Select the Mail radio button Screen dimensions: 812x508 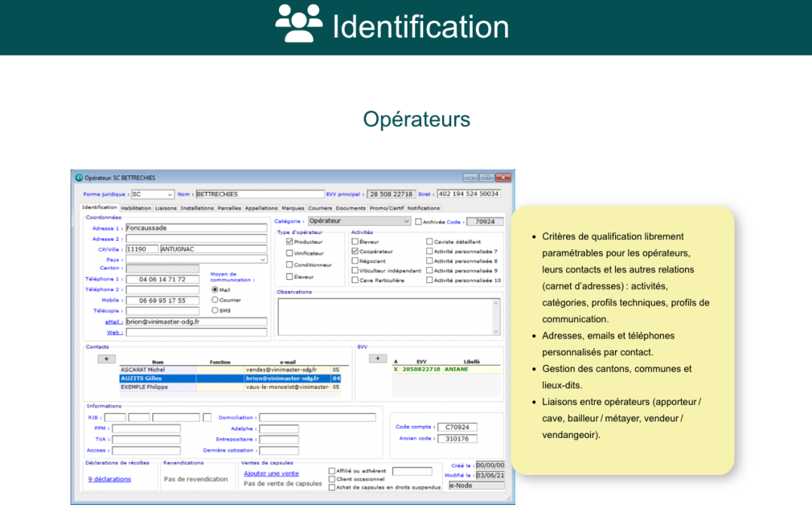[x=214, y=290]
